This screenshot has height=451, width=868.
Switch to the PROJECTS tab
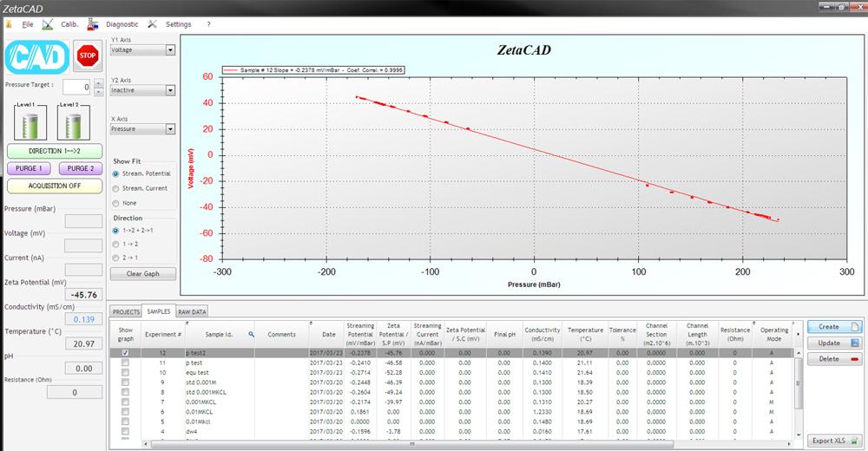click(x=126, y=311)
